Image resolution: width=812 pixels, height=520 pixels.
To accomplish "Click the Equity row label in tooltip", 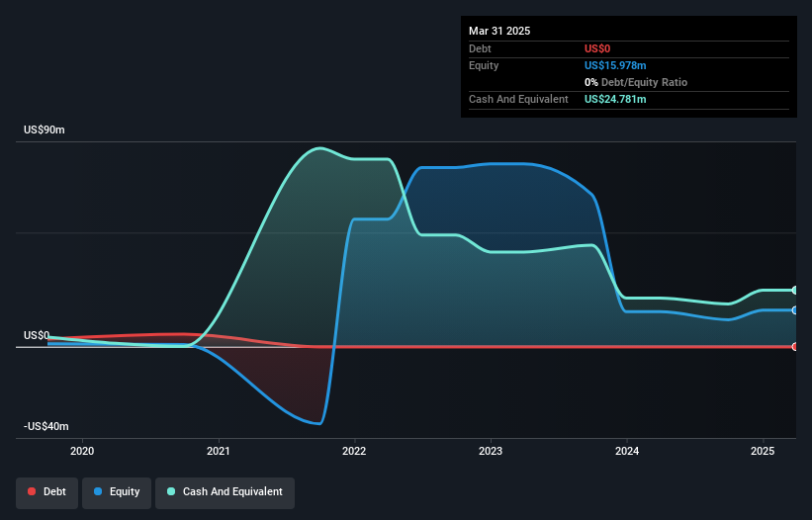I will (x=484, y=65).
